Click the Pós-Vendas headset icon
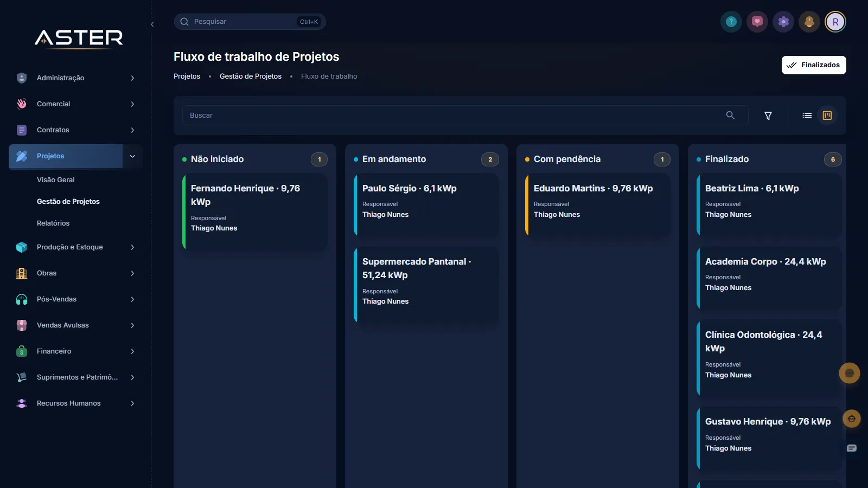 pyautogui.click(x=22, y=299)
